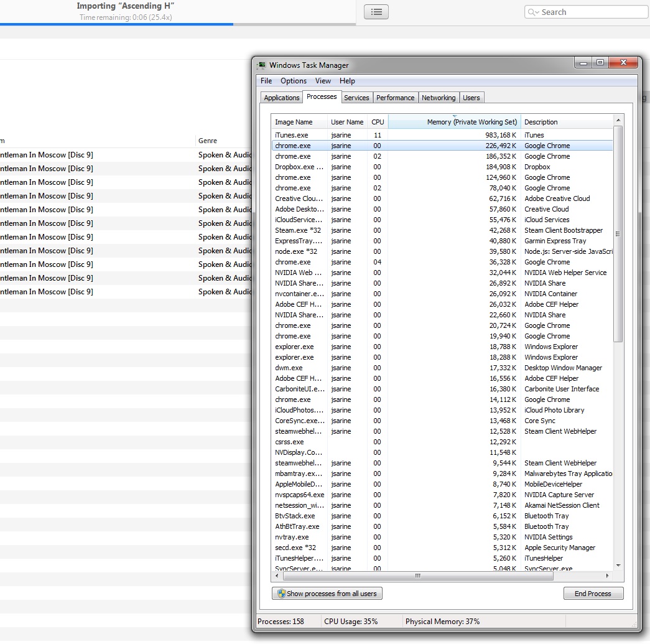Click the process list scroll down arrow
This screenshot has width=650, height=644.
618,566
